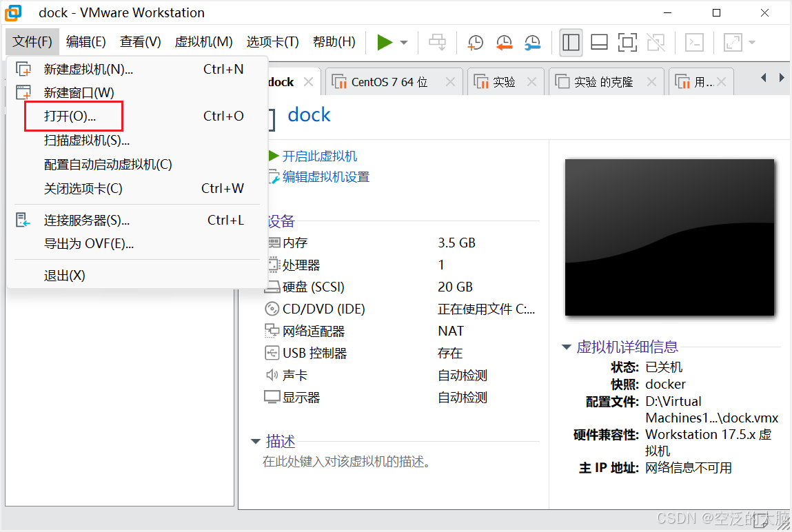This screenshot has width=792, height=532.
Task: Choose 导出为 OVF(E)... menu entry
Action: (x=136, y=244)
